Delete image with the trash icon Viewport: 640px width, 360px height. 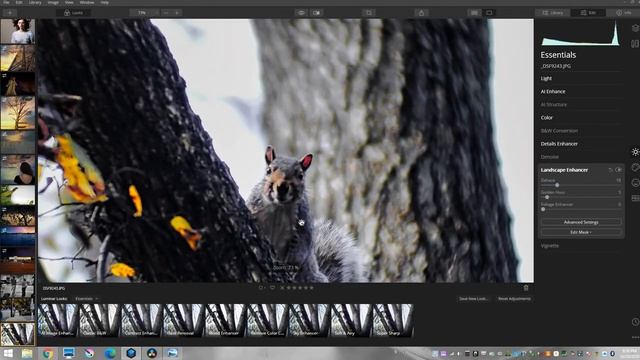pyautogui.click(x=526, y=288)
